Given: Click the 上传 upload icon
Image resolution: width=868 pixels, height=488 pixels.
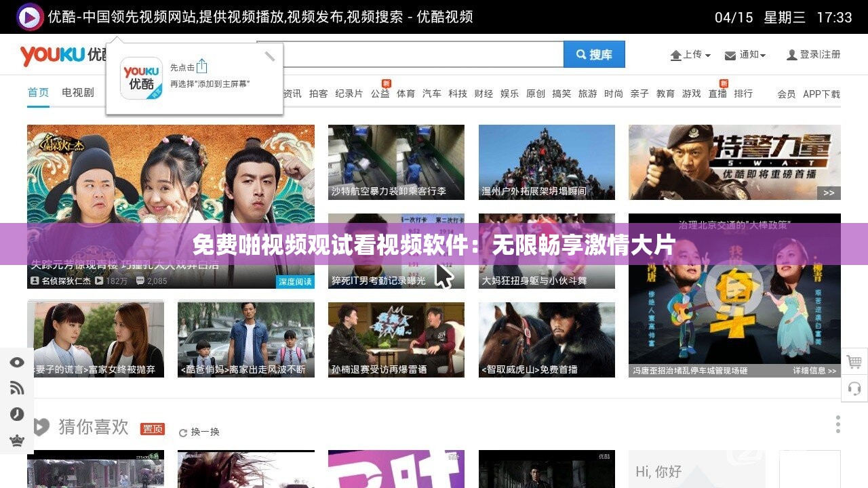Looking at the screenshot, I should coord(677,54).
